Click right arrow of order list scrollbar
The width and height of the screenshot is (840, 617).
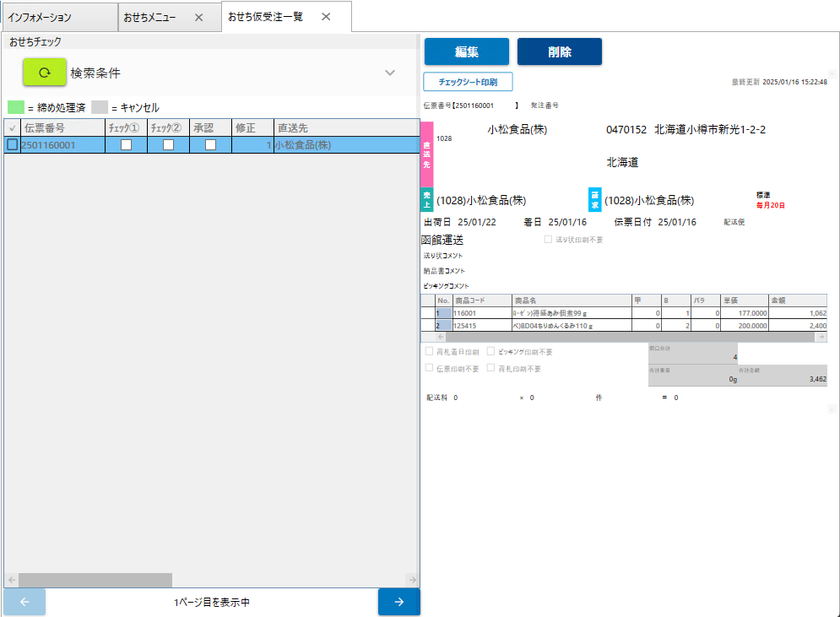pyautogui.click(x=412, y=580)
